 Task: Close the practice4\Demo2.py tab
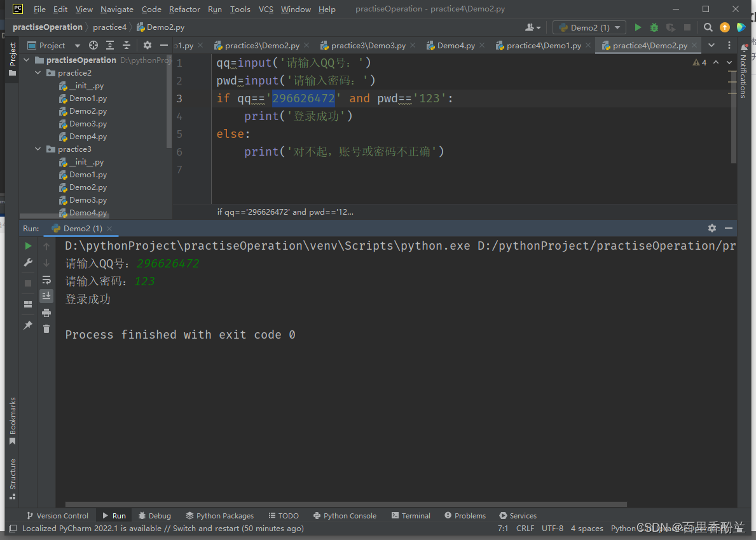tap(694, 45)
